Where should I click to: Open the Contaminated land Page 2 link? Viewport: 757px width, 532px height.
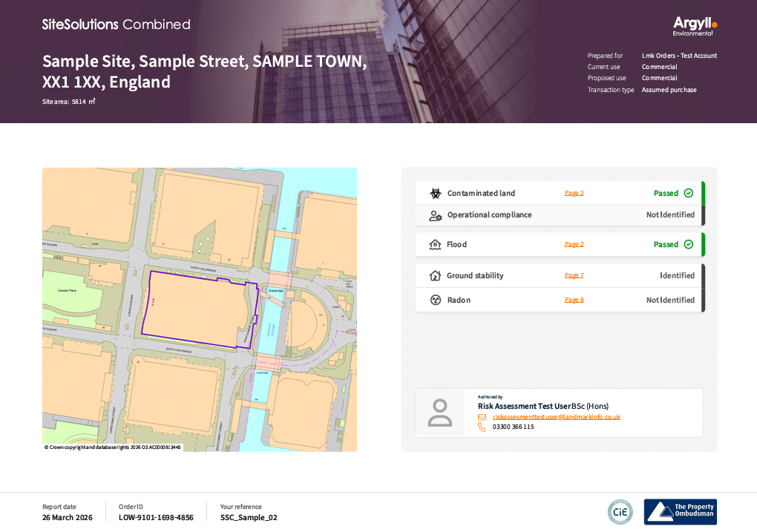click(574, 194)
